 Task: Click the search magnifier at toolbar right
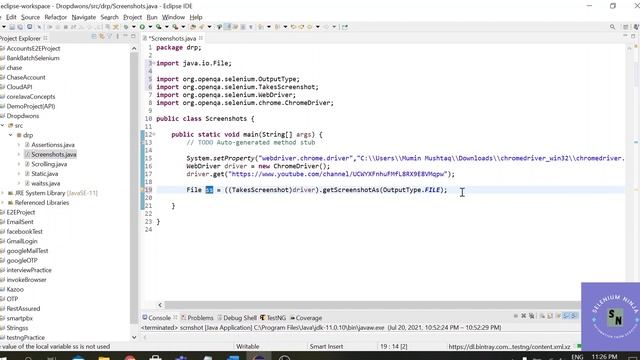click(x=612, y=27)
